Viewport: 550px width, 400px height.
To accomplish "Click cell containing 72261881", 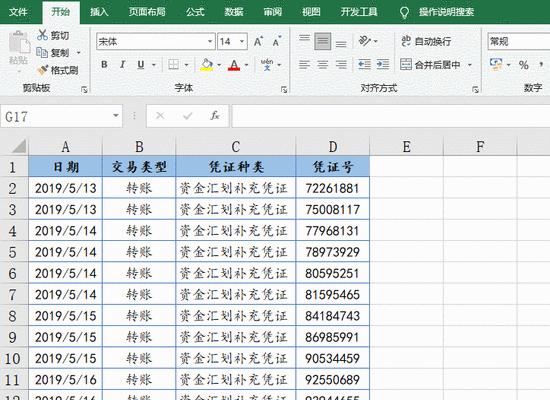I will click(332, 188).
